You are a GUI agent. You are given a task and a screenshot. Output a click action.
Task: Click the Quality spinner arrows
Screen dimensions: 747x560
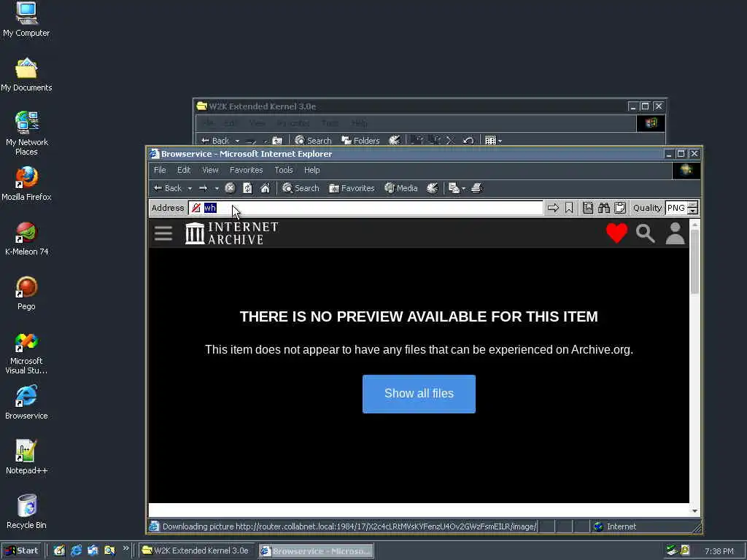coord(693,208)
